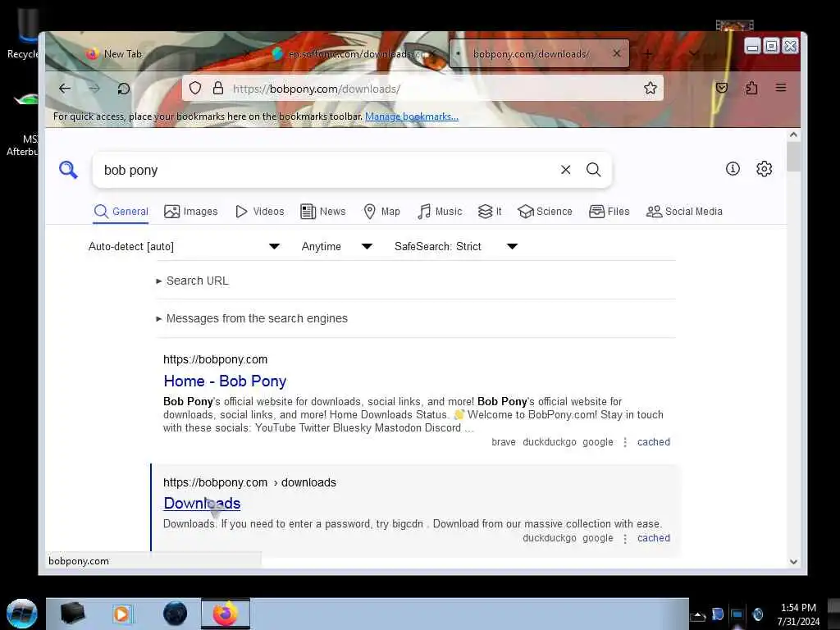Viewport: 840px width, 630px height.
Task: Open the Firefox hamburger menu
Action: [781, 87]
